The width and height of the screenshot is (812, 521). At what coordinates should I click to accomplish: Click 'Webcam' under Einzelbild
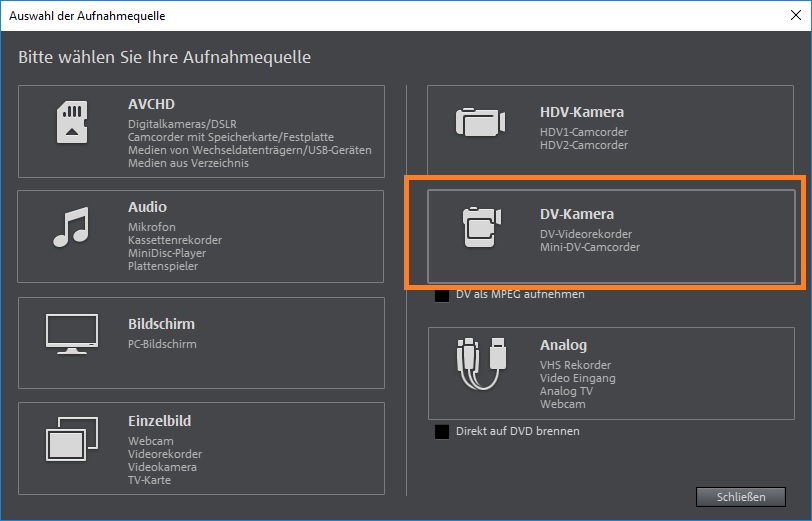pos(151,441)
